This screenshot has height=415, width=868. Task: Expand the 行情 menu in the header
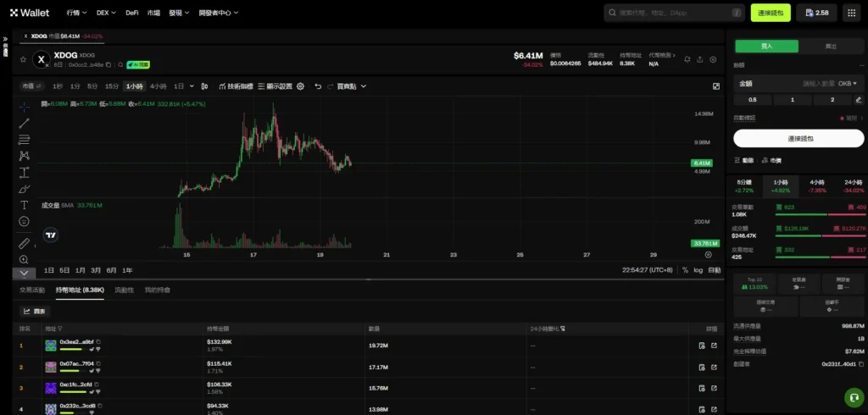(x=76, y=13)
